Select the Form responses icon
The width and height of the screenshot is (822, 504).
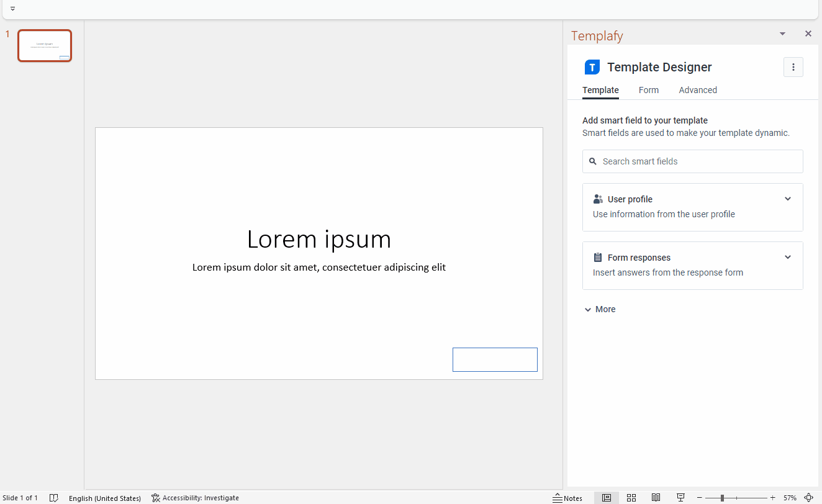tap(597, 257)
